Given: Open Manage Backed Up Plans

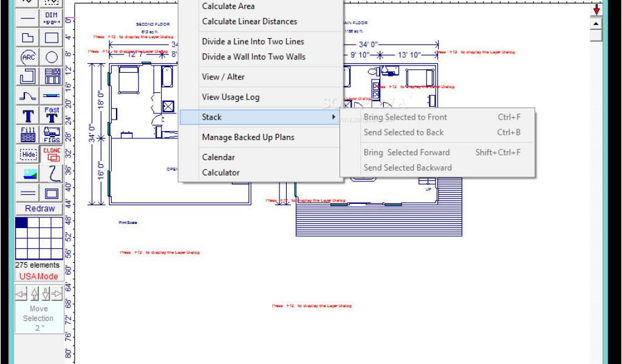Looking at the screenshot, I should [x=248, y=137].
